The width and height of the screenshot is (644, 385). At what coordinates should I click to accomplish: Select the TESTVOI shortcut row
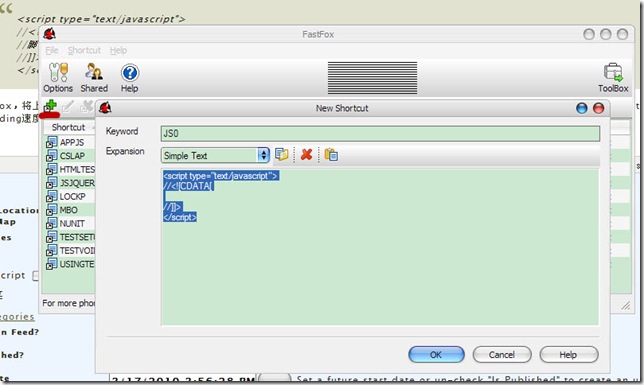pos(70,251)
